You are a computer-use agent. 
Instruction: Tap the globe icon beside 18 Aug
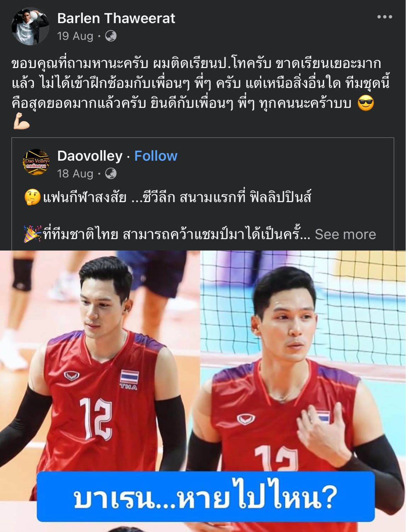[111, 173]
